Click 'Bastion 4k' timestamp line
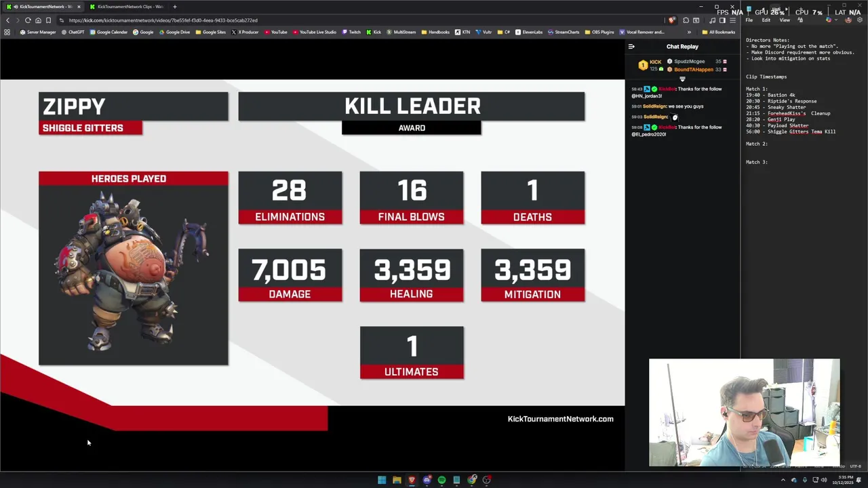Screen dimensions: 868x488 coord(770,96)
